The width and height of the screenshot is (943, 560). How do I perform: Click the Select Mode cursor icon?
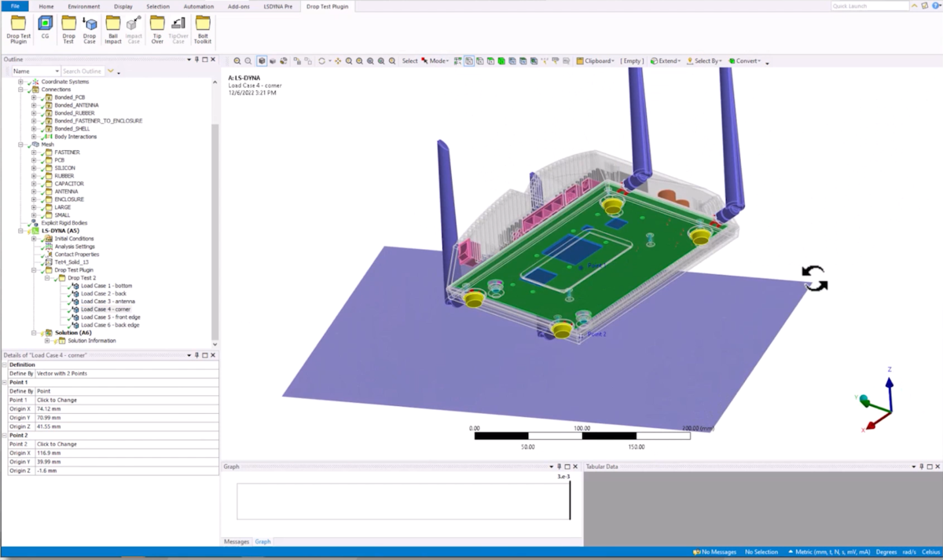click(425, 61)
